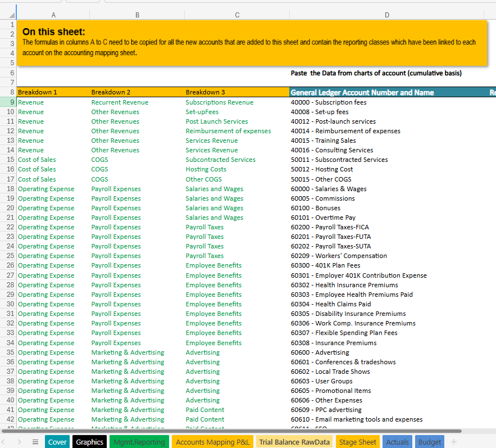This screenshot has width=496, height=448.
Task: Select the Accounts Mapping P&L tab
Action: [212, 442]
